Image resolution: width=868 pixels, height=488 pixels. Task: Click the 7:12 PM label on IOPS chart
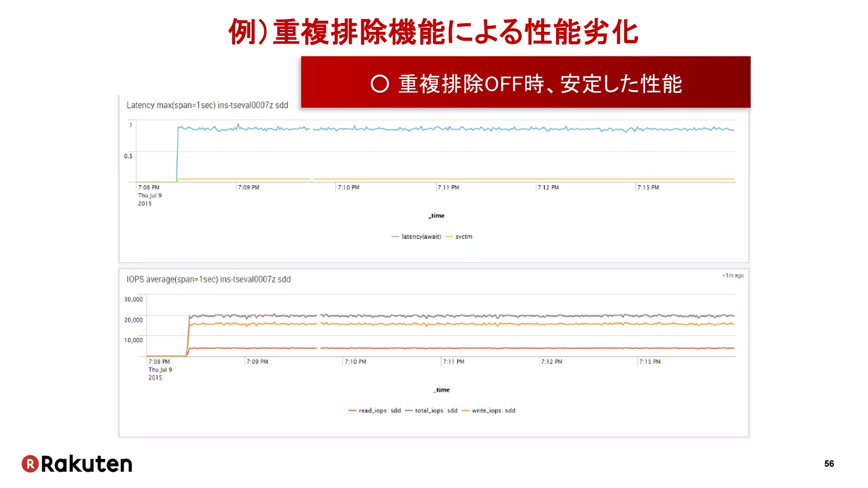point(552,361)
